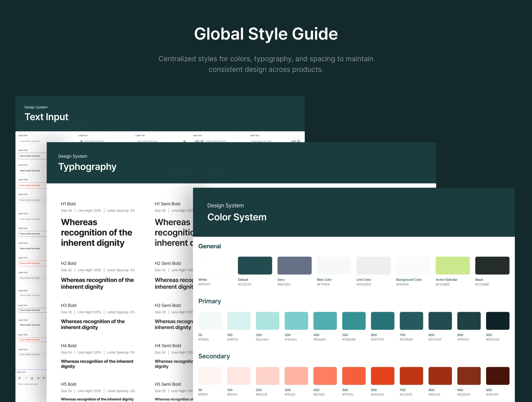This screenshot has height=402, width=532.
Task: Click the Underline formatting icon in rich text toolbar
Action: tap(32, 378)
